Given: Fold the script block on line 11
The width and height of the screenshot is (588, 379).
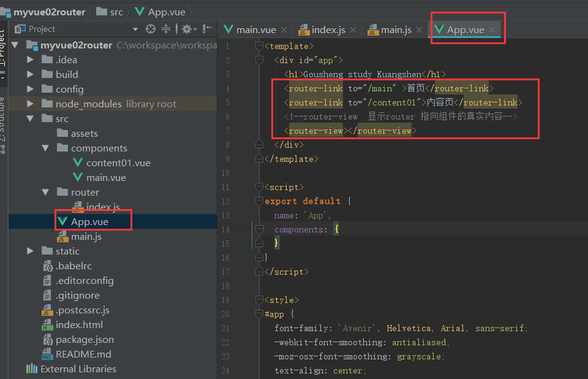Looking at the screenshot, I should click(259, 186).
